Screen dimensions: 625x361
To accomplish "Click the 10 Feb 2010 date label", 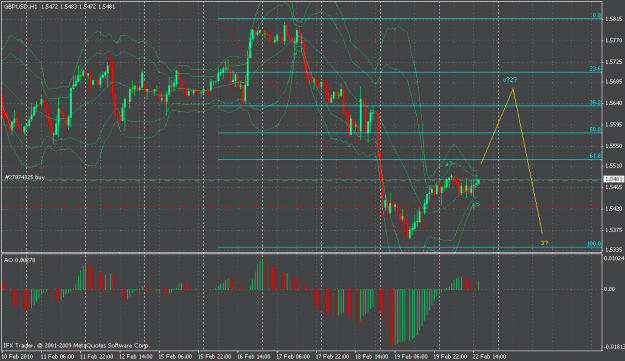I will coord(17,356).
